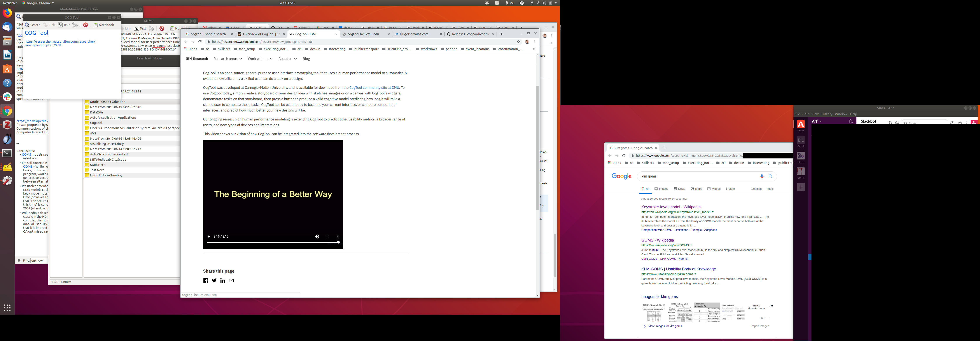Click the Tomboy no-entry delete icon
Viewport: 980px width, 341px height.
coord(86,25)
